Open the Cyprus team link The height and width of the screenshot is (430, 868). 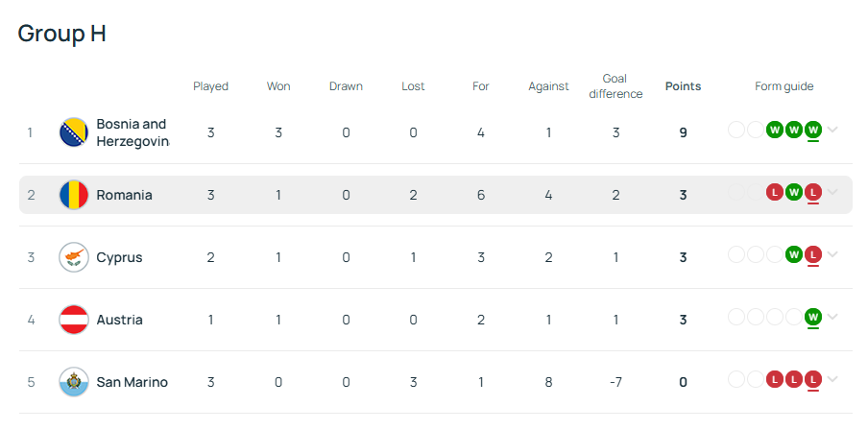[119, 257]
